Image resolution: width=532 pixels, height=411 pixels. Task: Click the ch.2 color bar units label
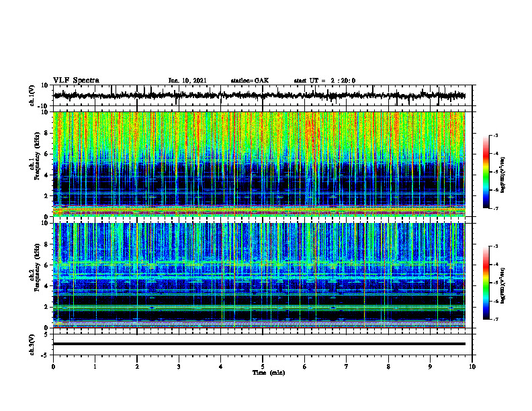[503, 285]
